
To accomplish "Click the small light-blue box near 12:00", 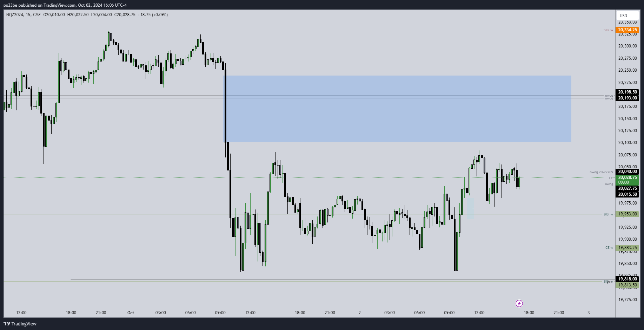I will pyautogui.click(x=470, y=208).
